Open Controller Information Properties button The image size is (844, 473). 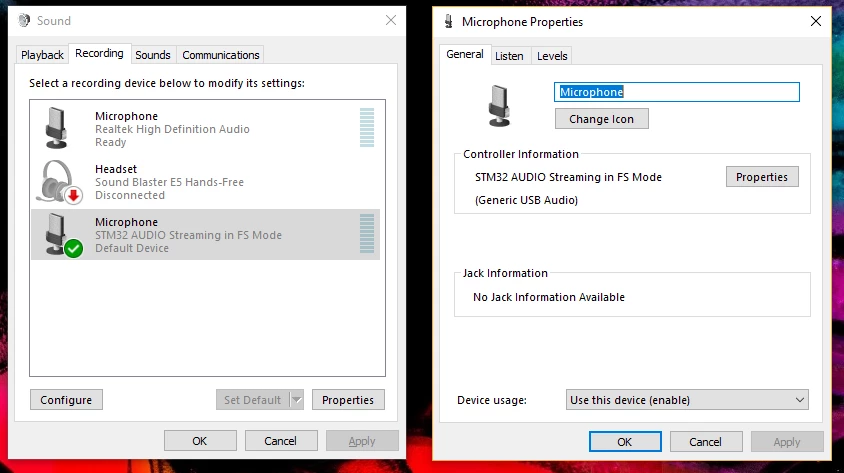coord(762,177)
